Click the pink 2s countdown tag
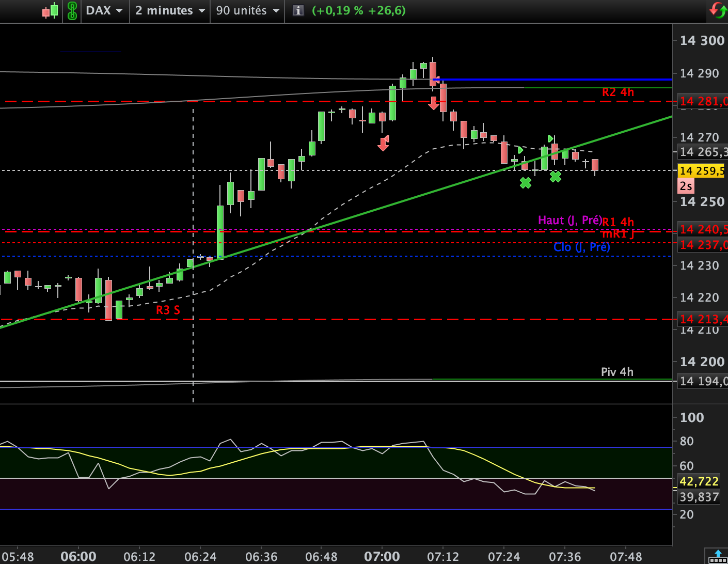The image size is (728, 564). (686, 186)
